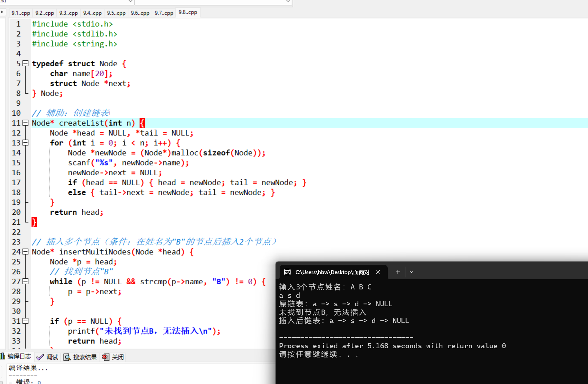Open the 调试 debug panel tab
Screen dimensions: 588x384
(x=48, y=357)
